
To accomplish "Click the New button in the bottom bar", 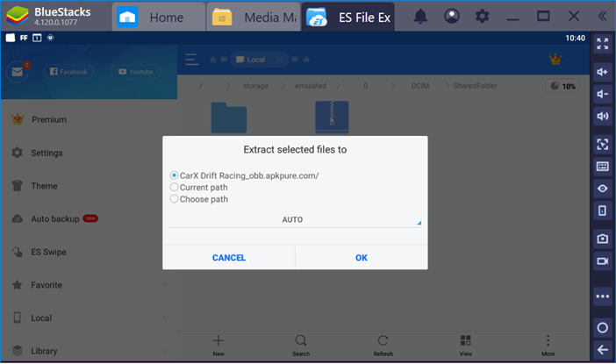I will point(218,346).
